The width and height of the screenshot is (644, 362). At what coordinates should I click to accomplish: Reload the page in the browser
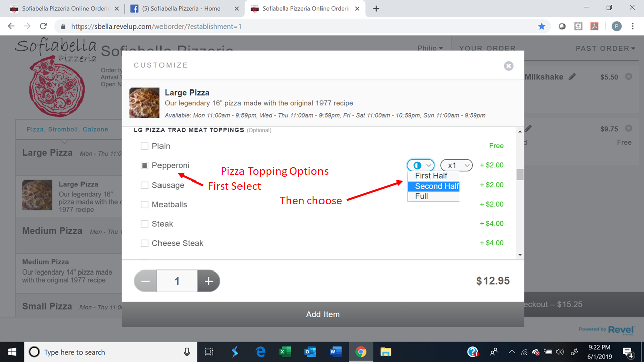pos(43,26)
